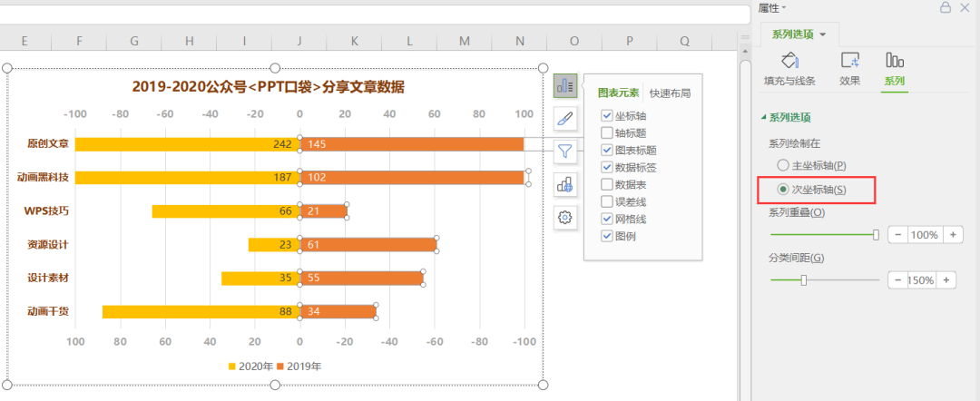Toggle the 数据标签 checkbox
Image resolution: width=980 pixels, height=401 pixels.
pos(606,168)
